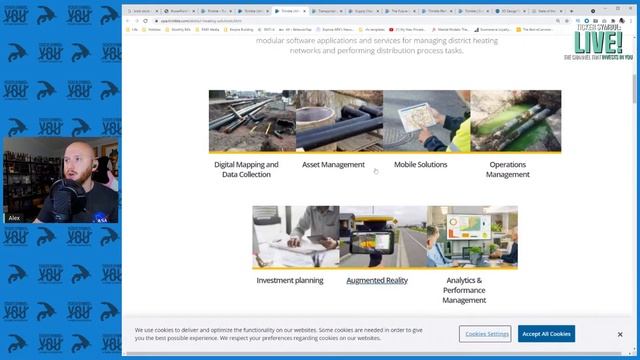Open the Mobile Solutions link
This screenshot has height=360, width=640.
[x=420, y=164]
